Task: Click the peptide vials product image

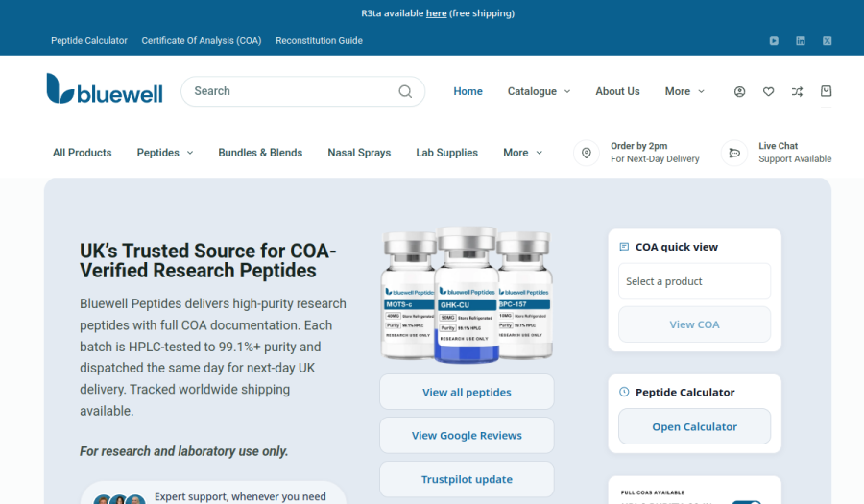Action: click(467, 294)
